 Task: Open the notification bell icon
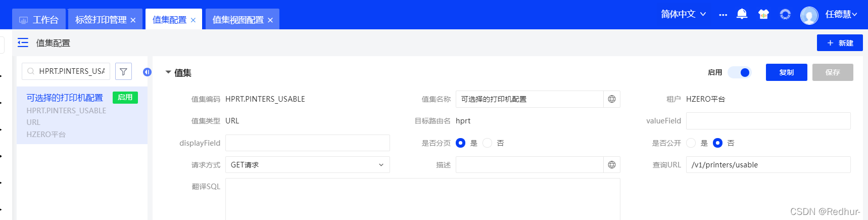pos(742,14)
